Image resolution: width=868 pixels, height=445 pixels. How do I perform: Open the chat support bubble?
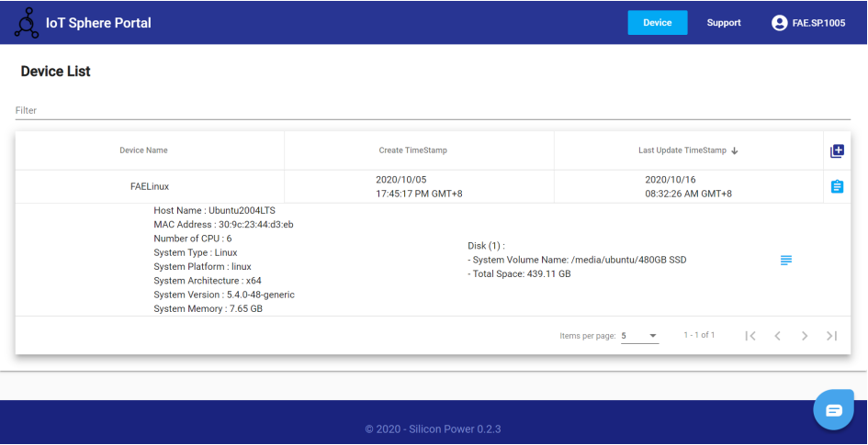833,409
